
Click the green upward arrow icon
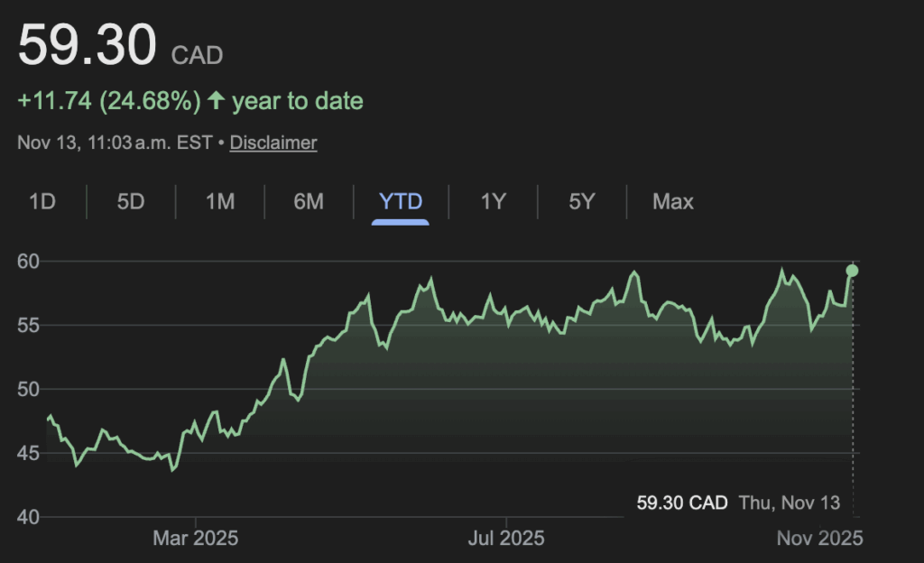pos(216,101)
